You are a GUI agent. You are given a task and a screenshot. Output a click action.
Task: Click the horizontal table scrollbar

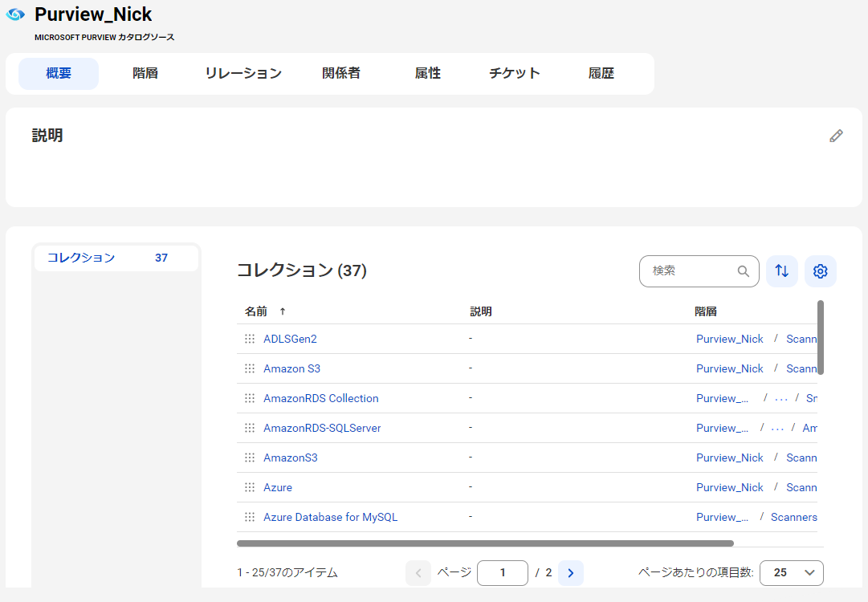[485, 543]
